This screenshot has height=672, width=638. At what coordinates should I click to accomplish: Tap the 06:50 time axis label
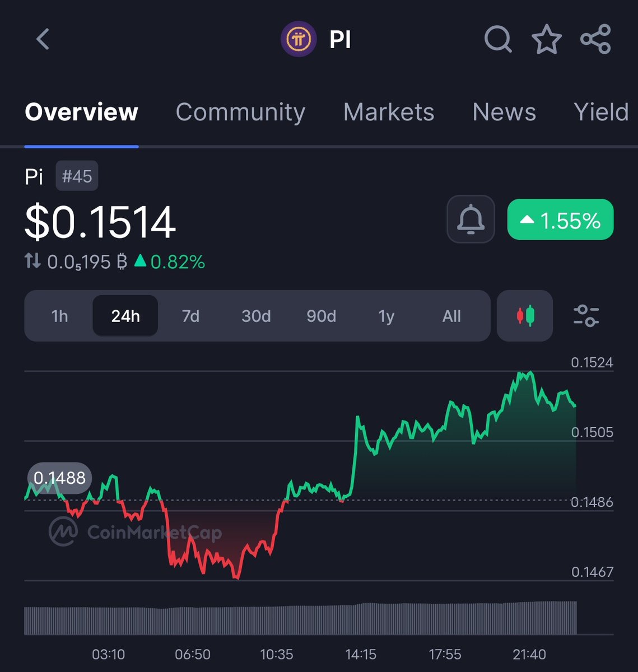tap(192, 654)
